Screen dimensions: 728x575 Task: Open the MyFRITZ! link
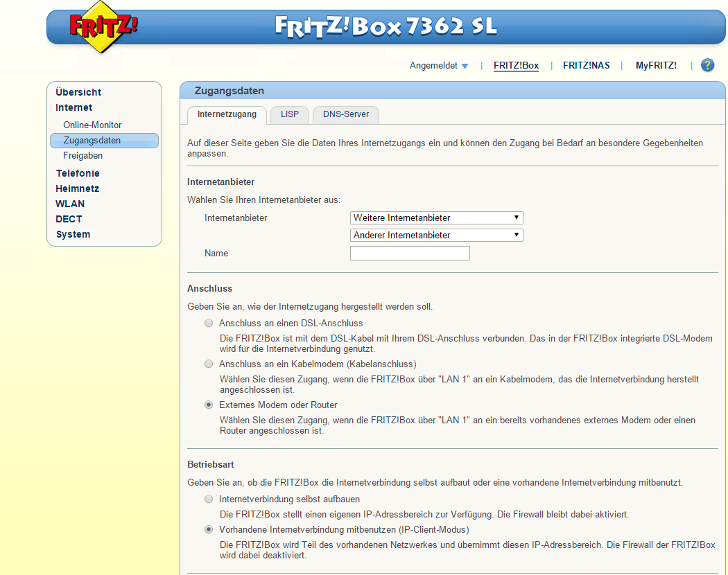click(x=656, y=65)
